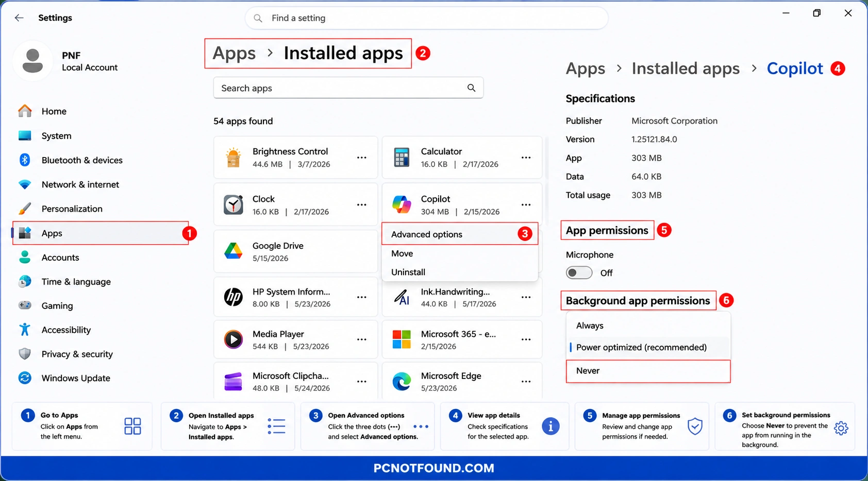
Task: Open three-dots menu for Microsoft Edge
Action: click(x=526, y=382)
